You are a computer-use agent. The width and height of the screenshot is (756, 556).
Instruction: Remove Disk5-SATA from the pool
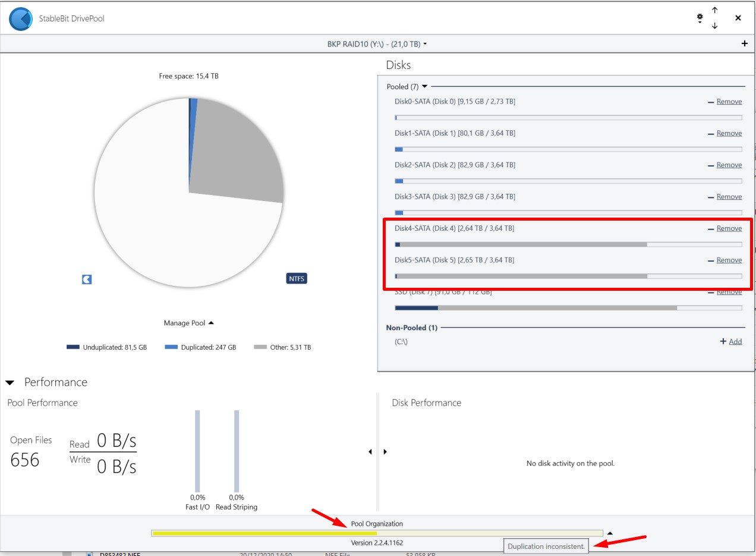(x=729, y=260)
